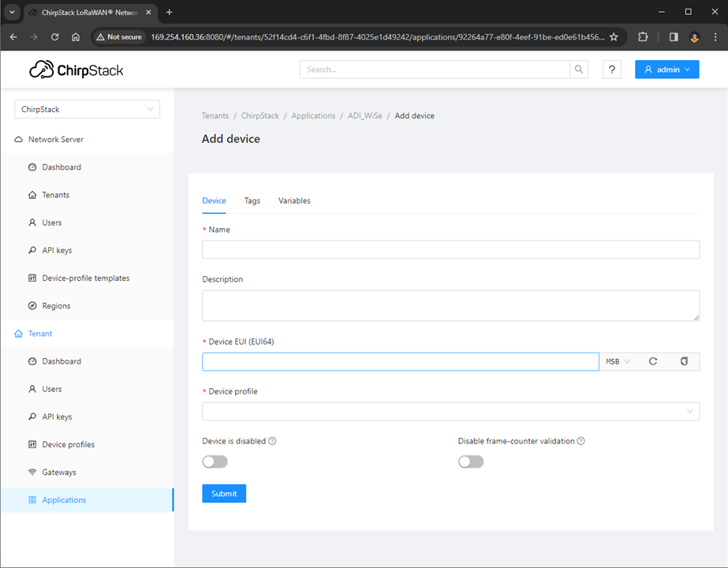Open the help question-mark icon
Image resolution: width=728 pixels, height=568 pixels.
611,69
